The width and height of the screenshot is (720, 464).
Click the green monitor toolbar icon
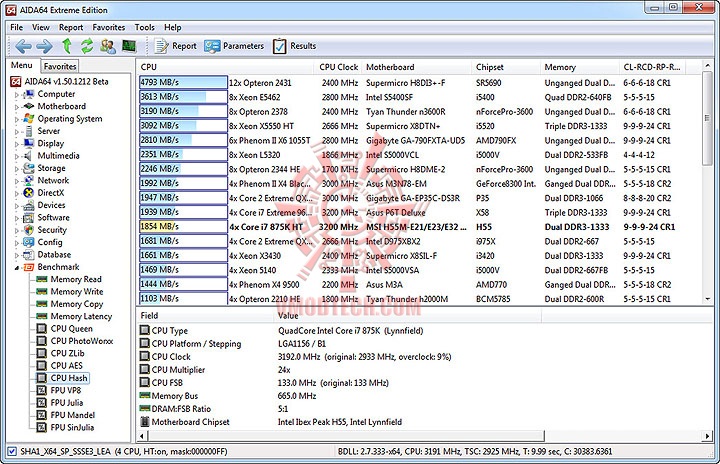pyautogui.click(x=129, y=46)
